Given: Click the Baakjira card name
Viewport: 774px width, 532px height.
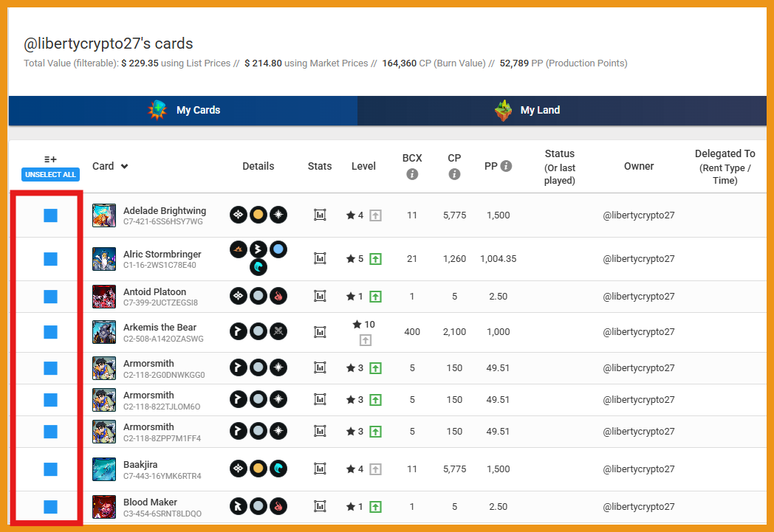Looking at the screenshot, I should pos(140,465).
